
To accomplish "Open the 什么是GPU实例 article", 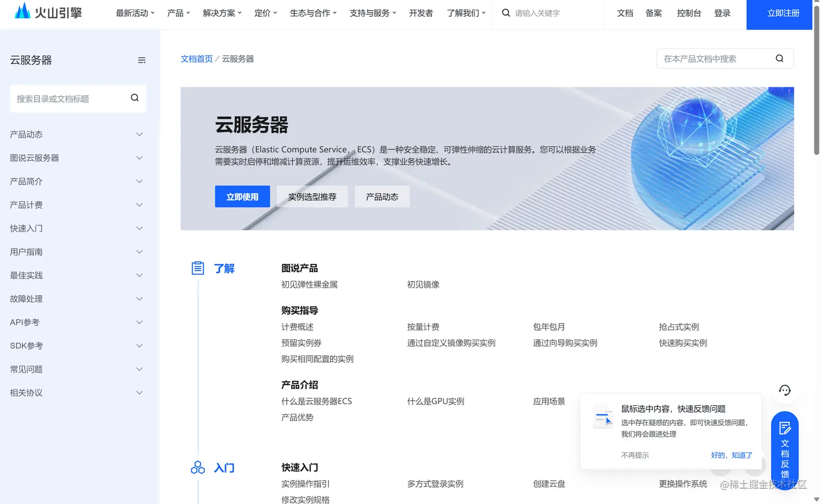I will (x=435, y=401).
